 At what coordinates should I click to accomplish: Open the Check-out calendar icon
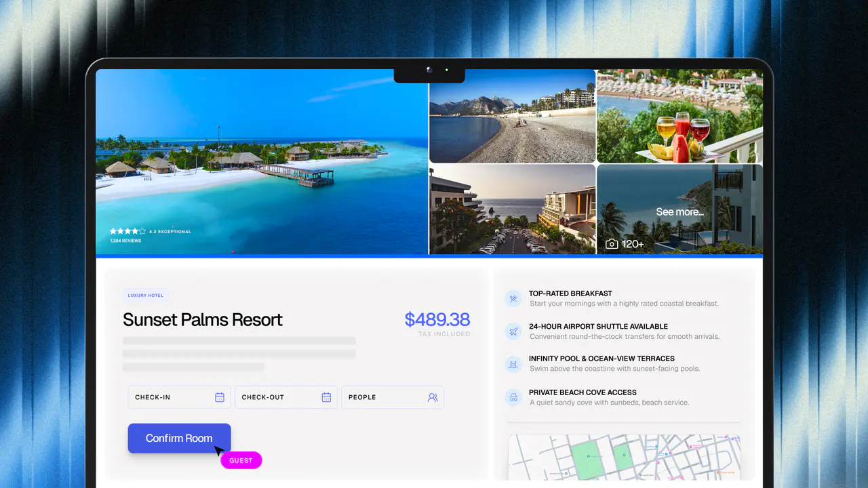tap(326, 397)
